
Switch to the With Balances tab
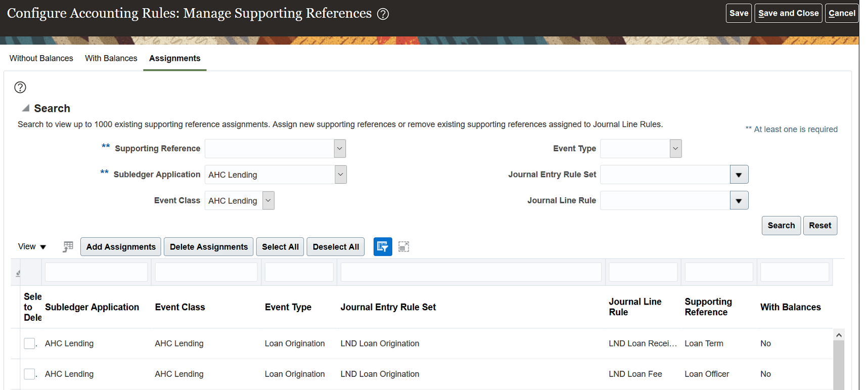(x=111, y=58)
